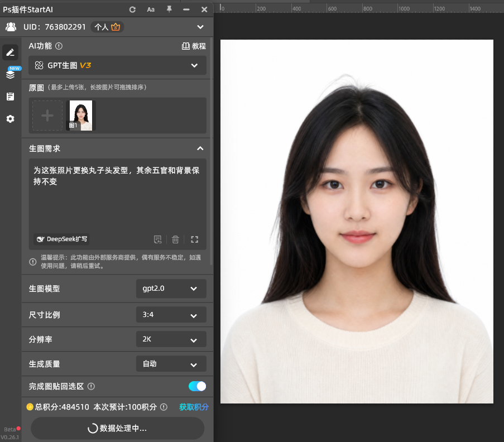
Task: Open the settings gear in sidebar
Action: coord(10,119)
